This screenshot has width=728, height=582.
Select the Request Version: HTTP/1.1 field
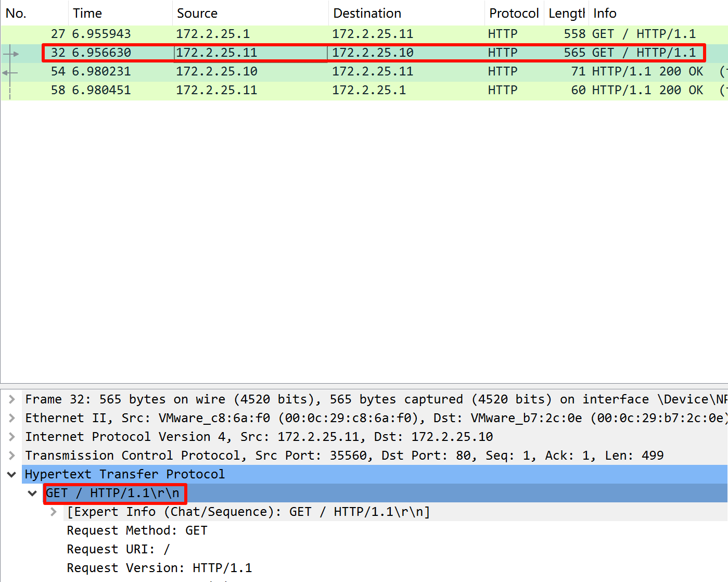click(x=159, y=568)
